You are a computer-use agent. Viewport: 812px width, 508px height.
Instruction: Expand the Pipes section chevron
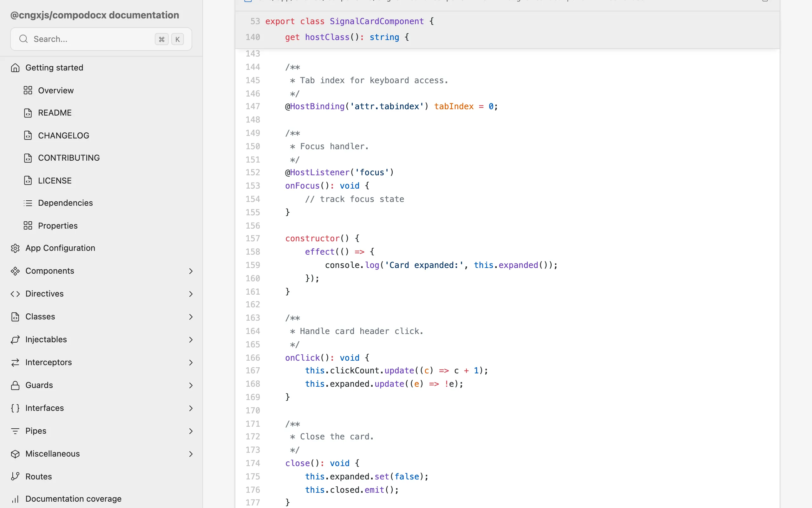191,431
